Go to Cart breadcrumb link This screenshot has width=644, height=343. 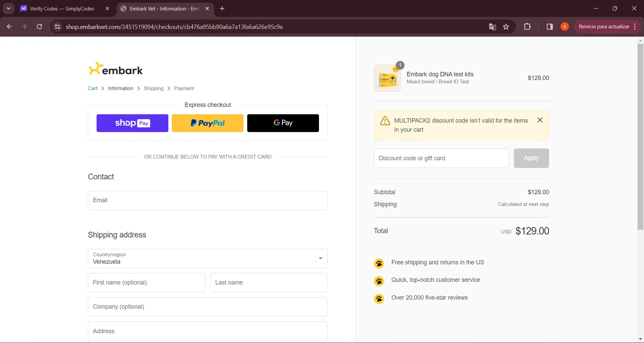click(93, 88)
